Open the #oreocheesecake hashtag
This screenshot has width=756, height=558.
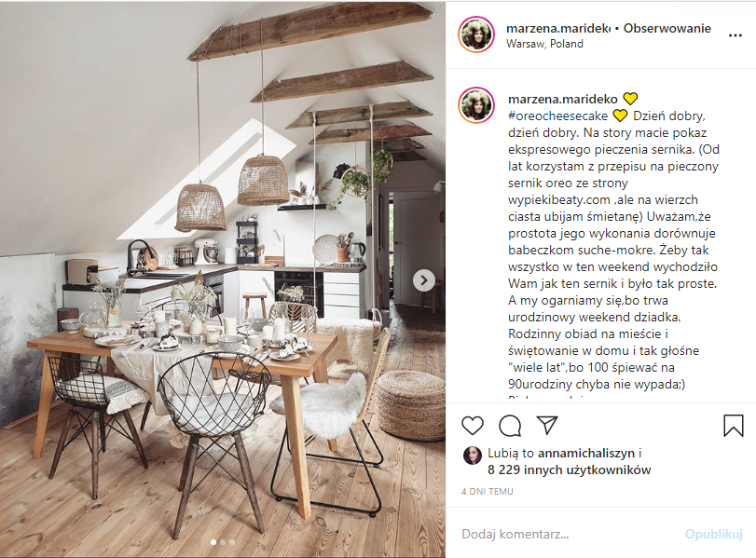pos(557,116)
